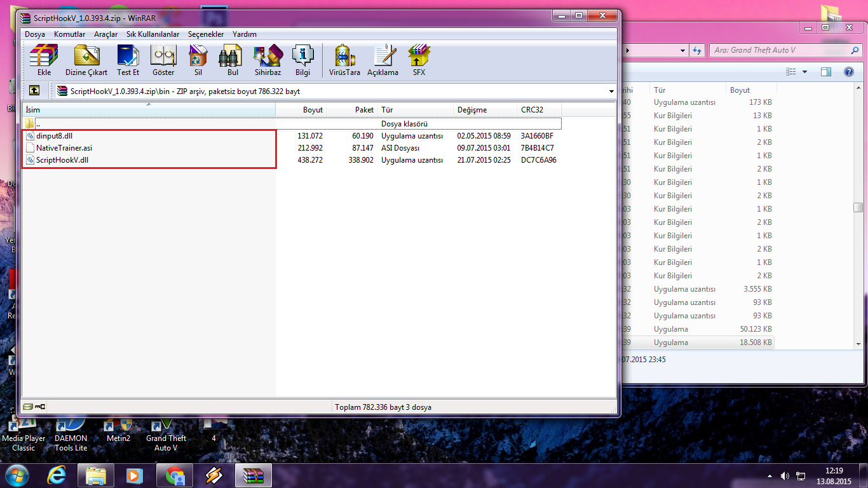The image size is (868, 488).
Task: Open the Windows Start menu
Action: (x=16, y=475)
